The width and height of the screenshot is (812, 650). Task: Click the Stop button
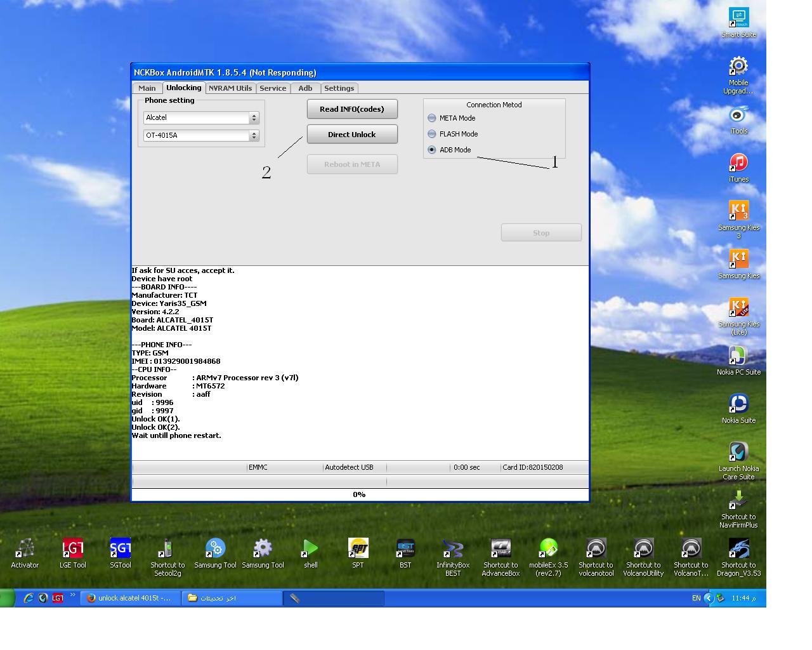point(541,233)
